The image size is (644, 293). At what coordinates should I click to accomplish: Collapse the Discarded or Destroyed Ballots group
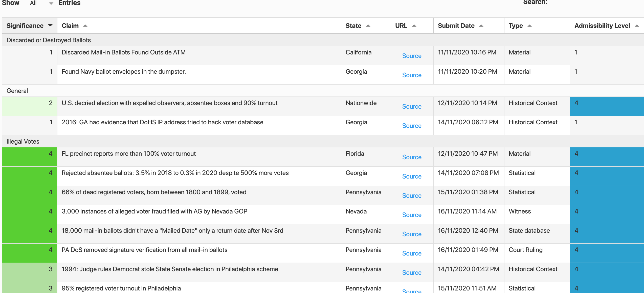(49, 40)
